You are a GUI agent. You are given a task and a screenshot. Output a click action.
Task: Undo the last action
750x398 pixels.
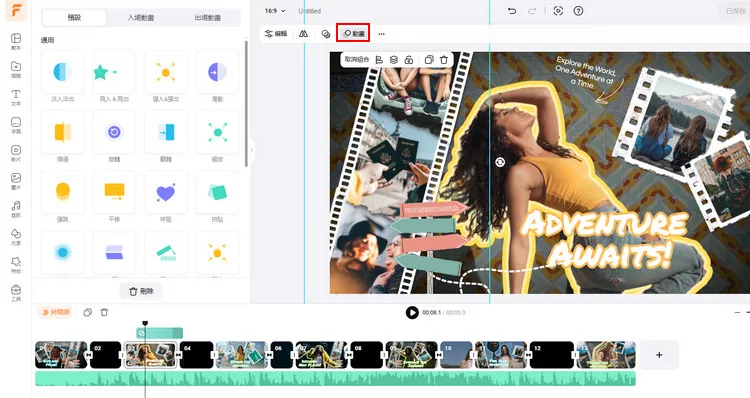tap(512, 11)
